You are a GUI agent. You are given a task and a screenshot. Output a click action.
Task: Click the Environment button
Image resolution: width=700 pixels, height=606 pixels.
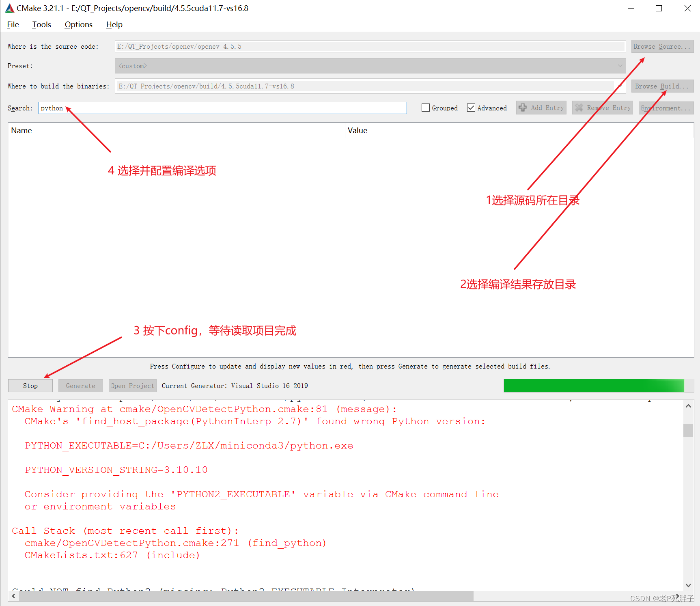click(x=665, y=108)
